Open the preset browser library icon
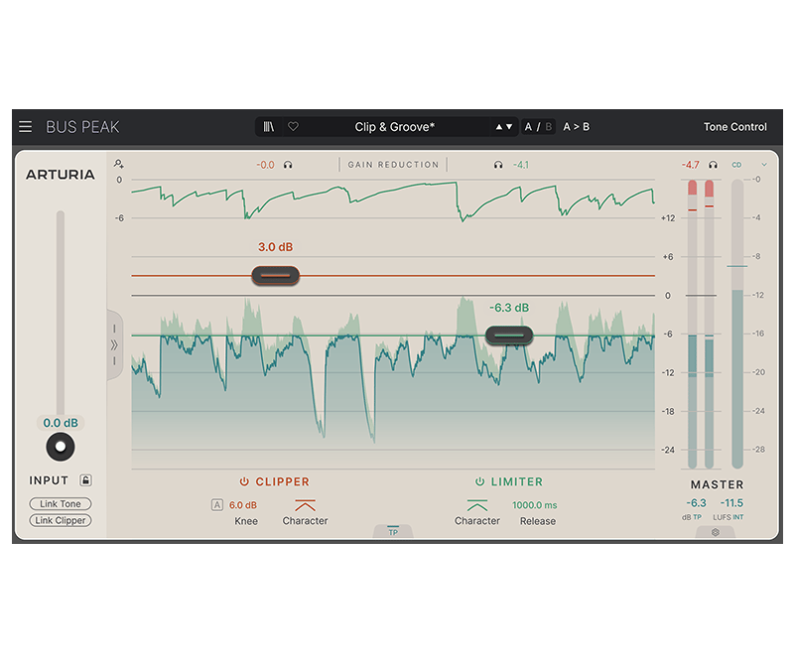Screen dimensions: 794x672 pyautogui.click(x=268, y=127)
